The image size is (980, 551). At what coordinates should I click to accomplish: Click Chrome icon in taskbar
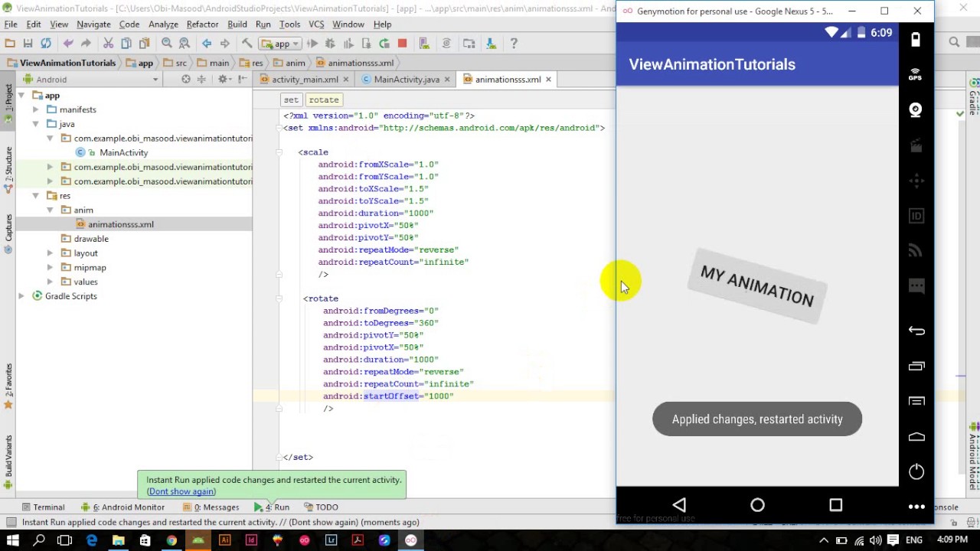pos(171,540)
